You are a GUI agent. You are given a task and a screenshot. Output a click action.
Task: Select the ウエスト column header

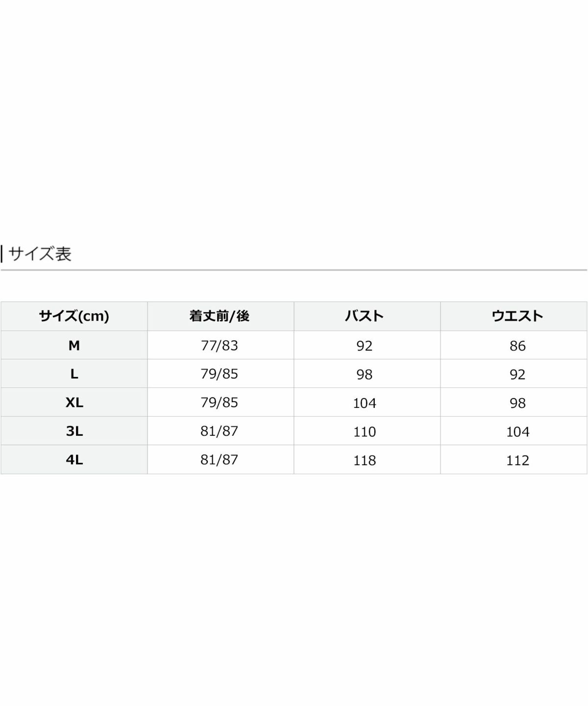[x=517, y=316]
